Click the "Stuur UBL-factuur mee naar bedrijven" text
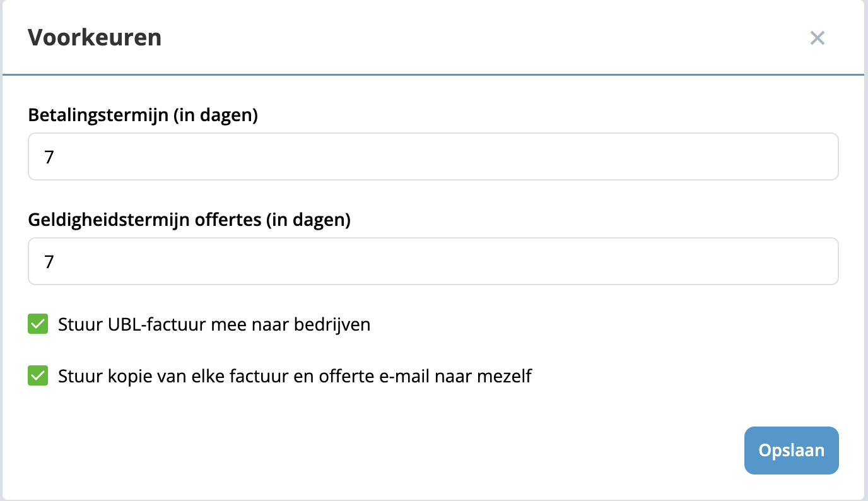 (214, 324)
